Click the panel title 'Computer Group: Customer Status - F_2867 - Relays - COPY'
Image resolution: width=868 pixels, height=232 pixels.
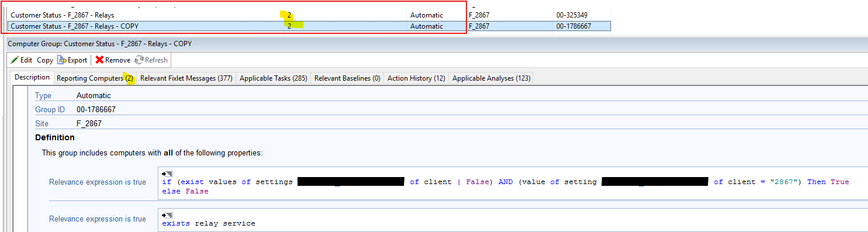99,44
